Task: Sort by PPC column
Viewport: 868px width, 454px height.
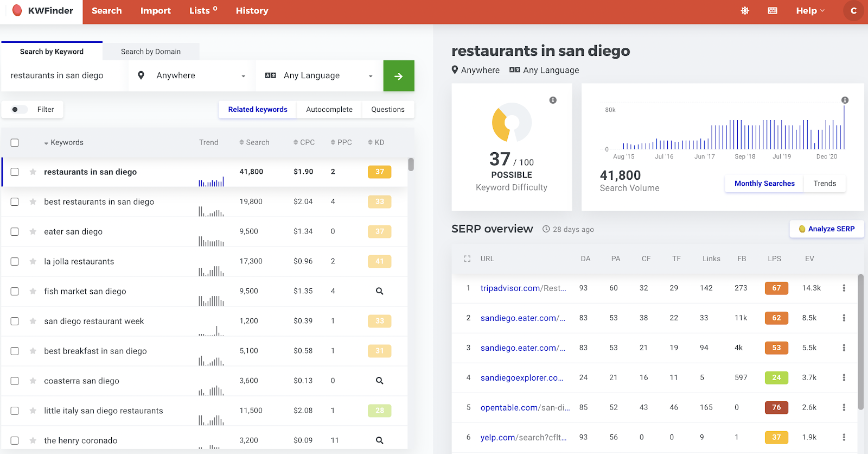Action: point(341,143)
